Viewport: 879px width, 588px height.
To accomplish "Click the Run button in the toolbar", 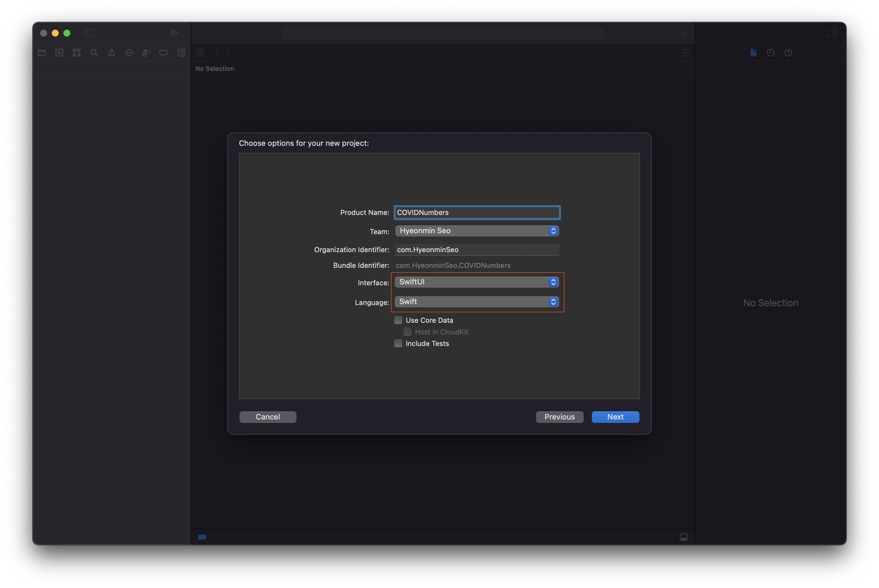I will tap(174, 33).
